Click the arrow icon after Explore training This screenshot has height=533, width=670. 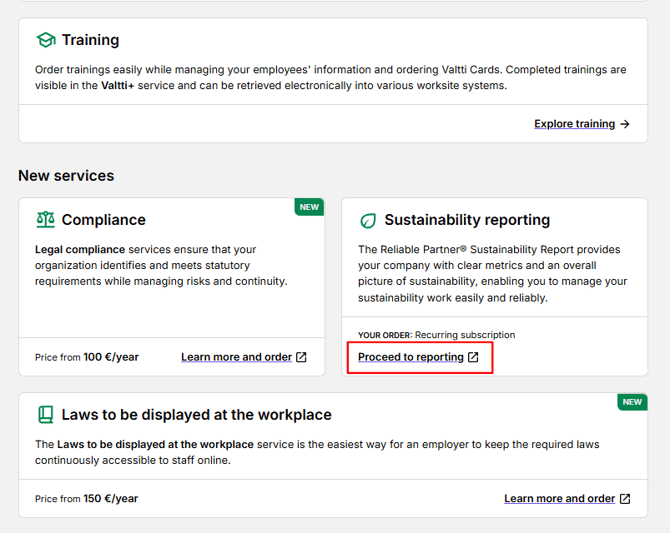[x=625, y=124]
